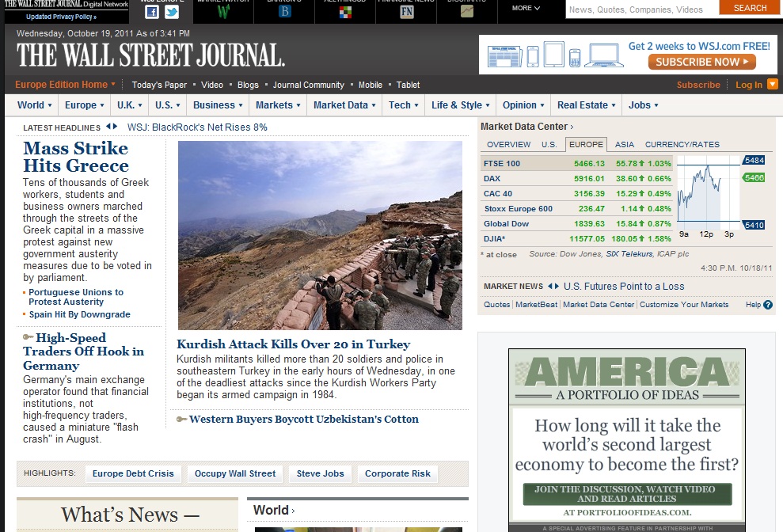Select the Europe Debt Crisis highlight
This screenshot has height=532, width=783.
pos(133,473)
